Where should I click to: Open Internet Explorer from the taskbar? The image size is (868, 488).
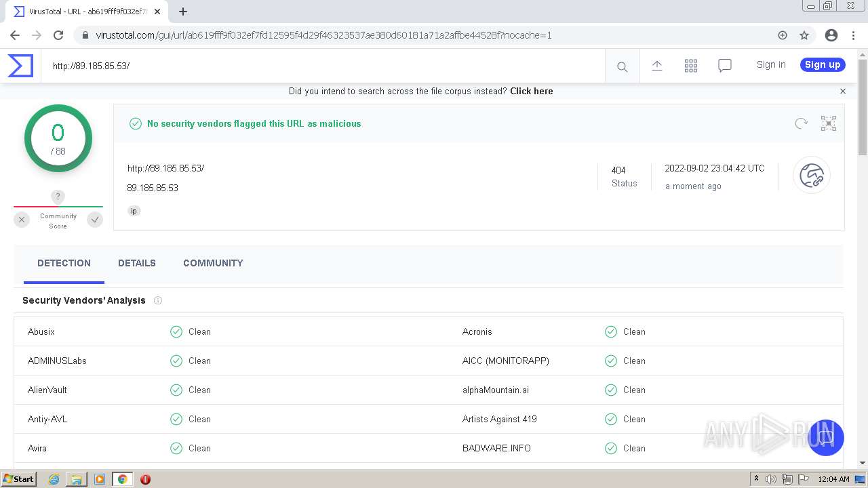[54, 479]
